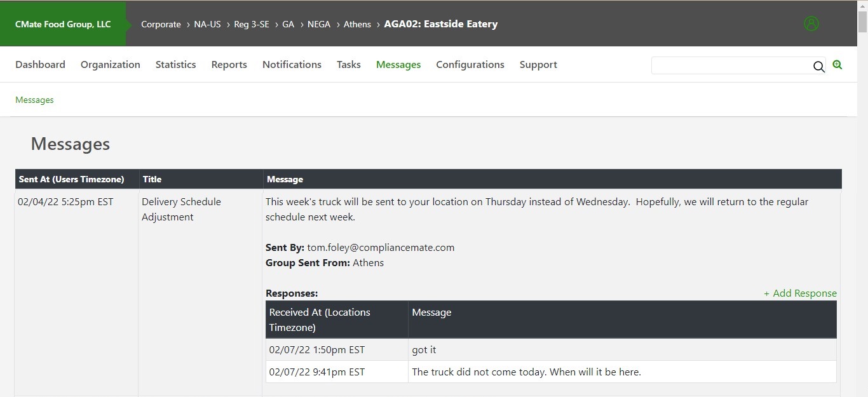View the Notifications page
Viewport: 868px width, 397px height.
[x=292, y=65]
